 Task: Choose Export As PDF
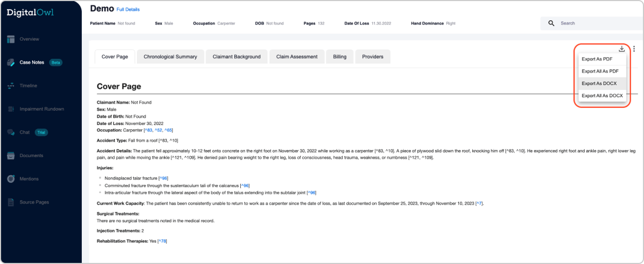coord(602,59)
